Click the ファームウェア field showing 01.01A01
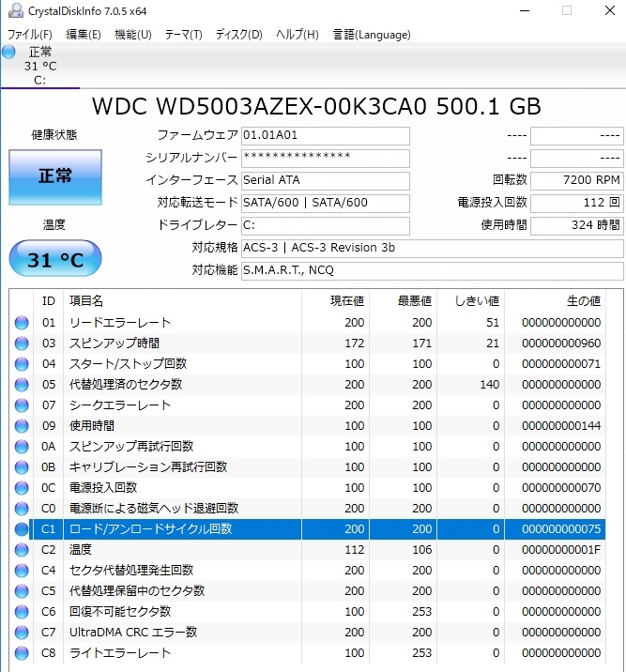 coord(326,136)
